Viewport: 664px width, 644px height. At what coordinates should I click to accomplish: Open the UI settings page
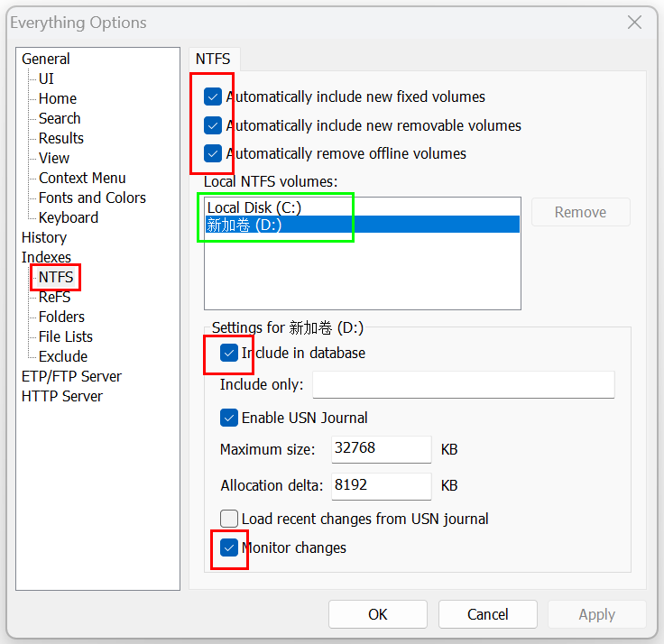click(46, 78)
